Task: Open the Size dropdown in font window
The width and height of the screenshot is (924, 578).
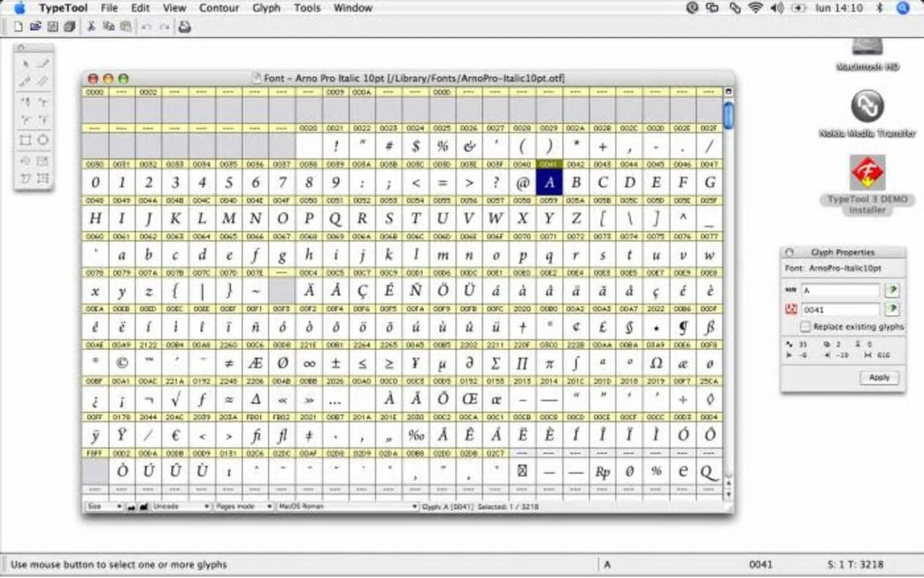Action: click(x=103, y=506)
